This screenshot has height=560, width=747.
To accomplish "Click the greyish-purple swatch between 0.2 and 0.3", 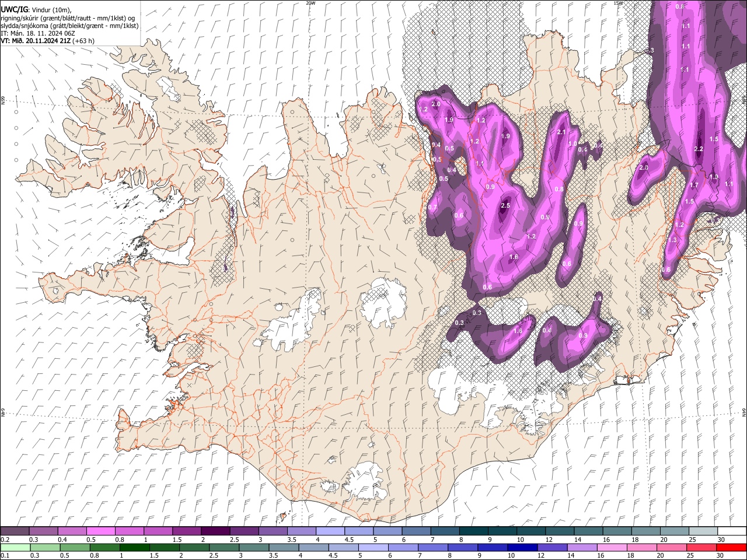I will pyautogui.click(x=15, y=531).
